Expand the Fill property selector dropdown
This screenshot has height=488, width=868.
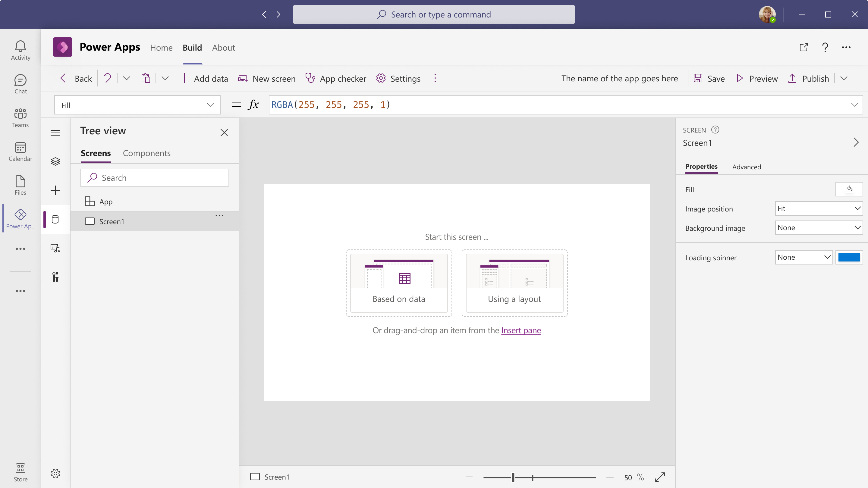[x=210, y=105]
